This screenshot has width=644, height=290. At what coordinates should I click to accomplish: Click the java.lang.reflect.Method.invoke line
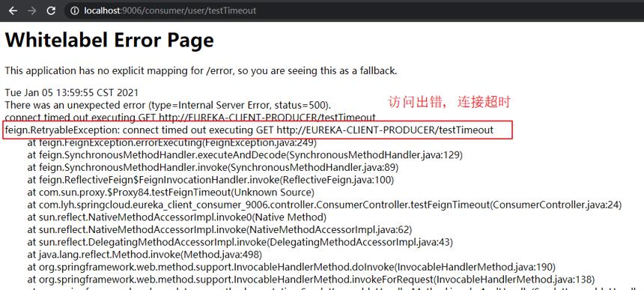(x=145, y=254)
